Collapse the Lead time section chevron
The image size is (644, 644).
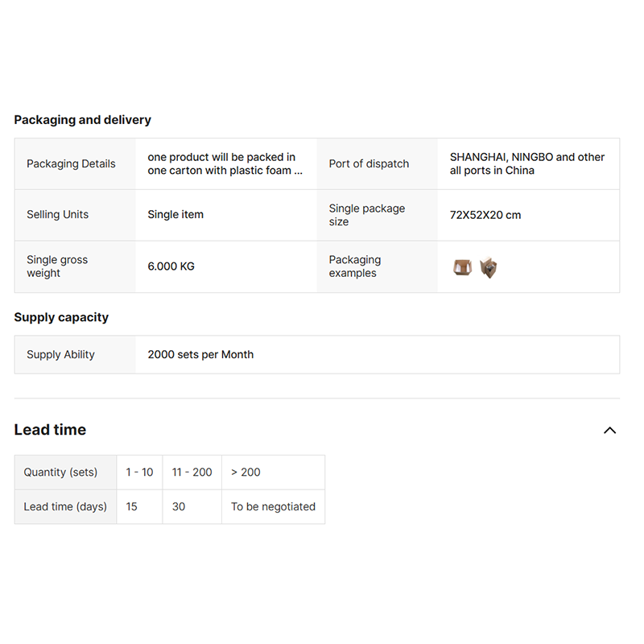609,430
